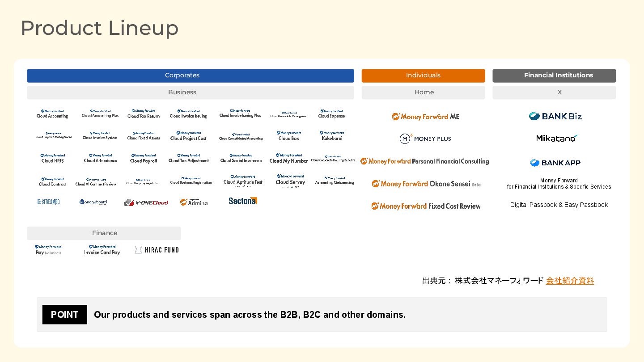Click the Cloud Expense logo

point(331,114)
